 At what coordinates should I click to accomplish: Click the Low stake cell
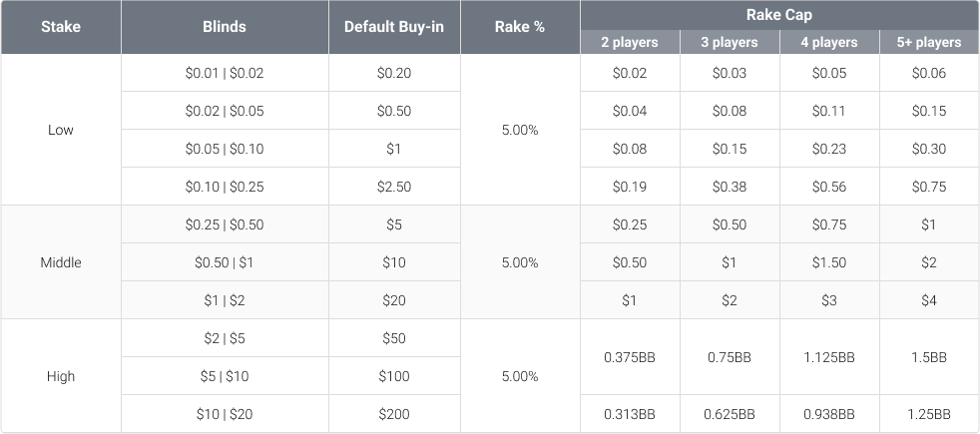click(61, 130)
